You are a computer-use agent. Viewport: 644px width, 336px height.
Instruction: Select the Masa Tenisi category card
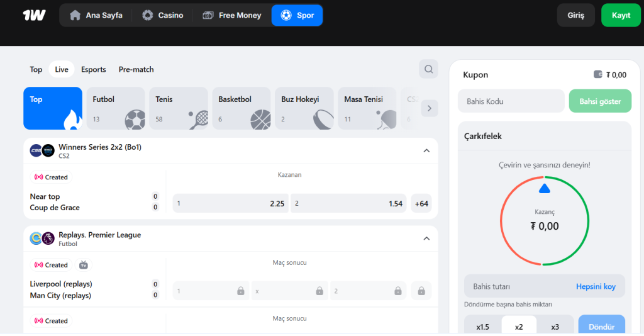[x=367, y=108]
